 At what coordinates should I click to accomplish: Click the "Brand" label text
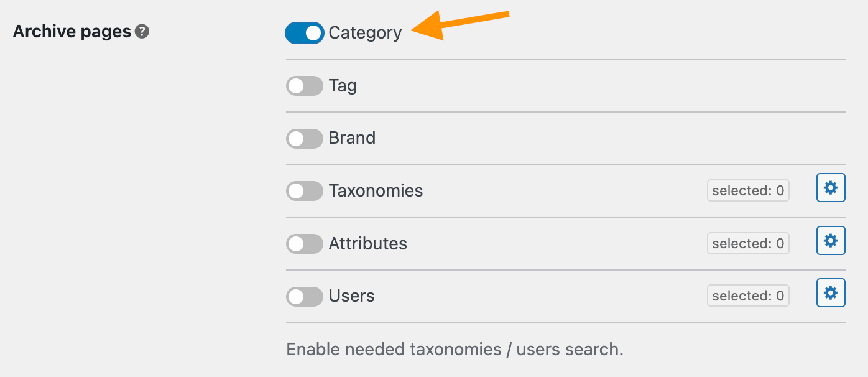click(x=352, y=138)
